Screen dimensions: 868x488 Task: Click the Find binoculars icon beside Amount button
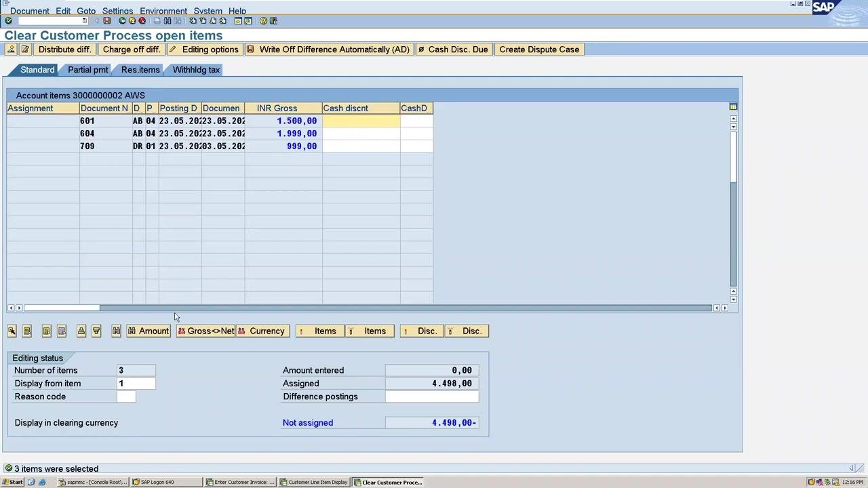tap(117, 331)
